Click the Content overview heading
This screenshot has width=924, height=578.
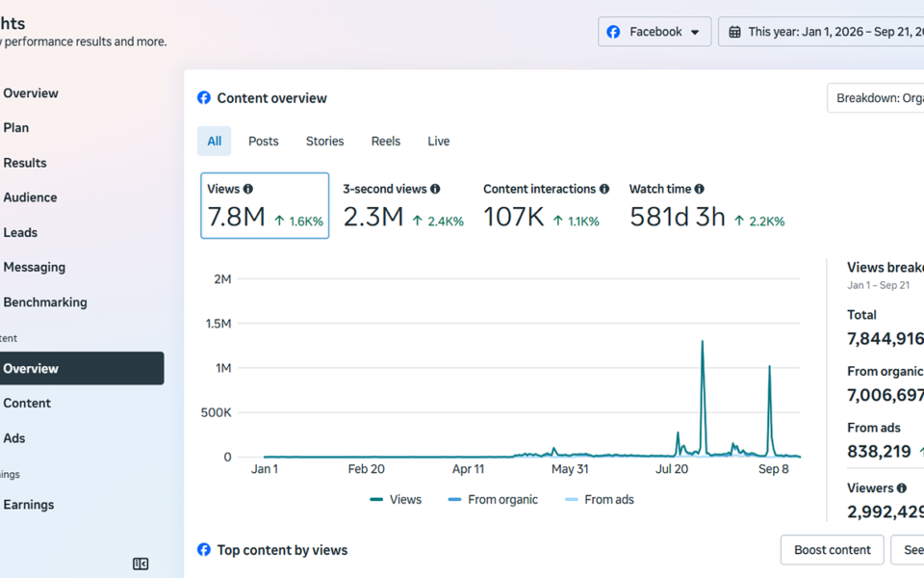point(271,98)
